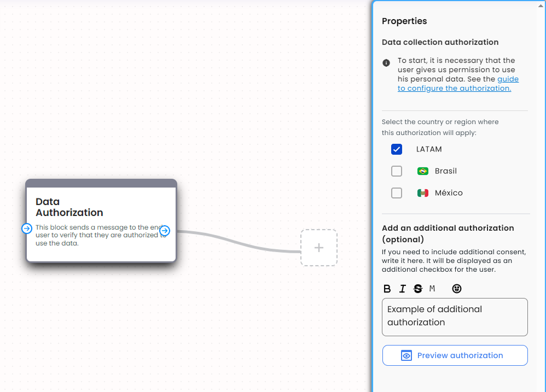Click the eye icon on Preview authorization

pyautogui.click(x=406, y=355)
